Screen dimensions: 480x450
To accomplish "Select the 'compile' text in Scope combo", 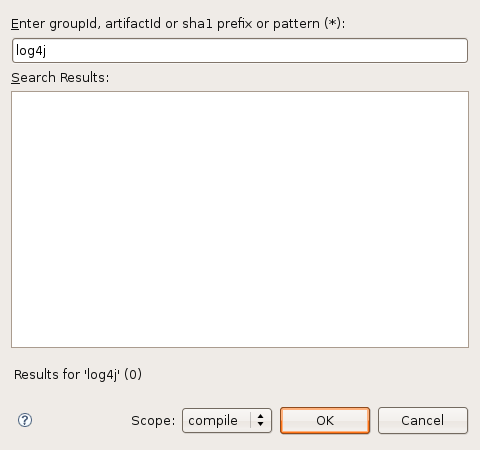I will click(x=213, y=421).
